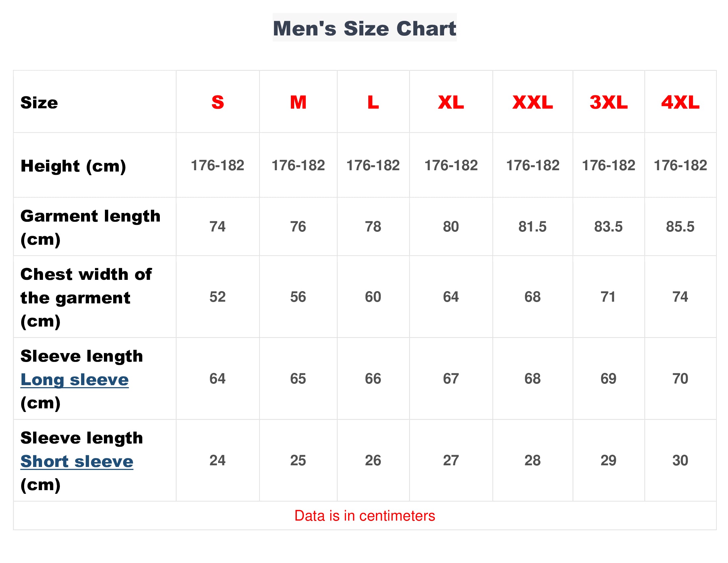Screen dimensions: 728x563
Task: Select the M size column header
Action: coord(298,102)
